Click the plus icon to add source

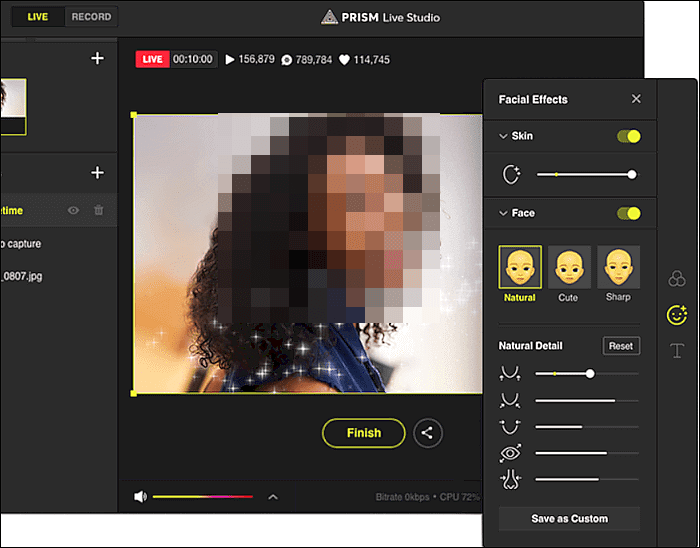(97, 173)
